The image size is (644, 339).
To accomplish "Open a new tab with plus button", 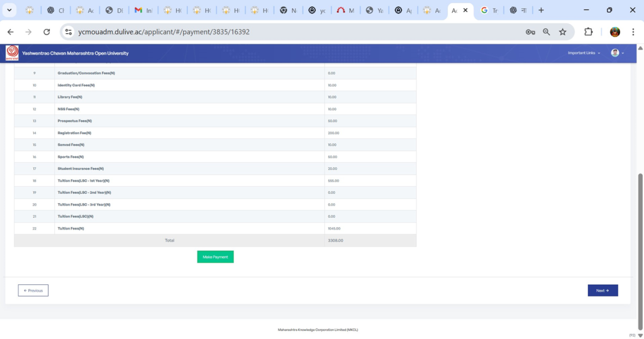I will click(541, 10).
